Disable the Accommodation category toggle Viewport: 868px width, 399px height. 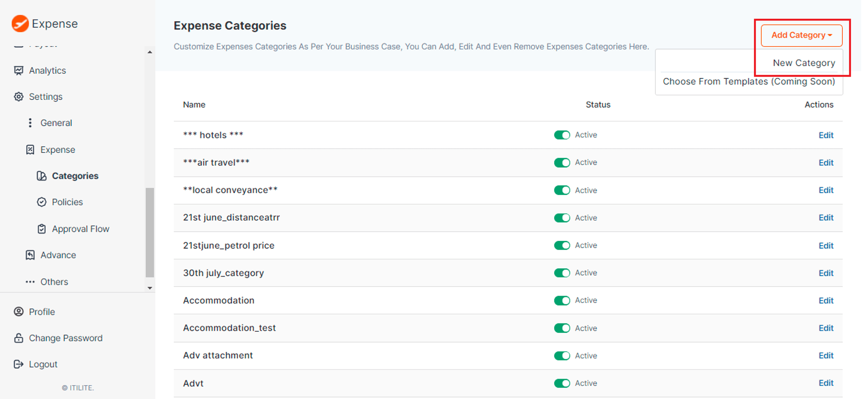(x=562, y=300)
